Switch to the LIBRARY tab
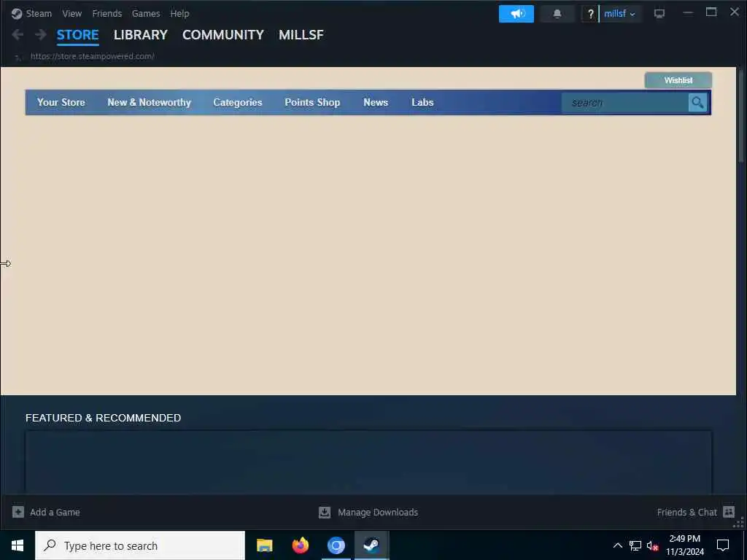This screenshot has width=747, height=560. 141,35
